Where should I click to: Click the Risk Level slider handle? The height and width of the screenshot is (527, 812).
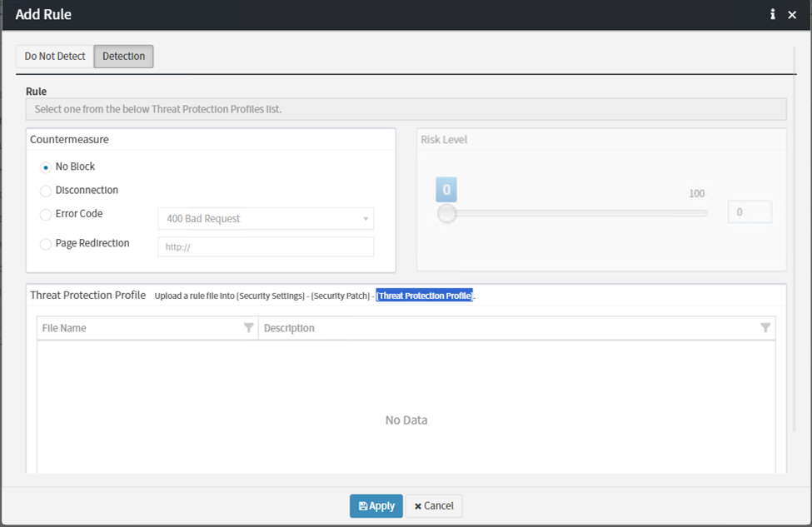447,214
